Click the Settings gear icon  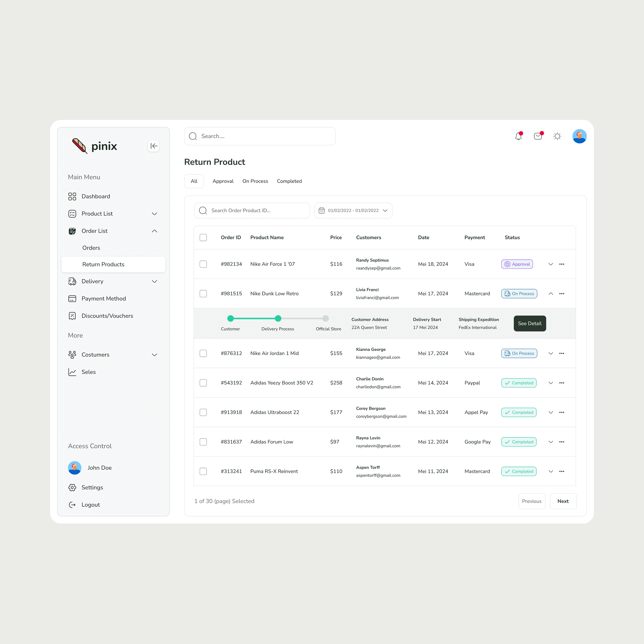pos(72,488)
